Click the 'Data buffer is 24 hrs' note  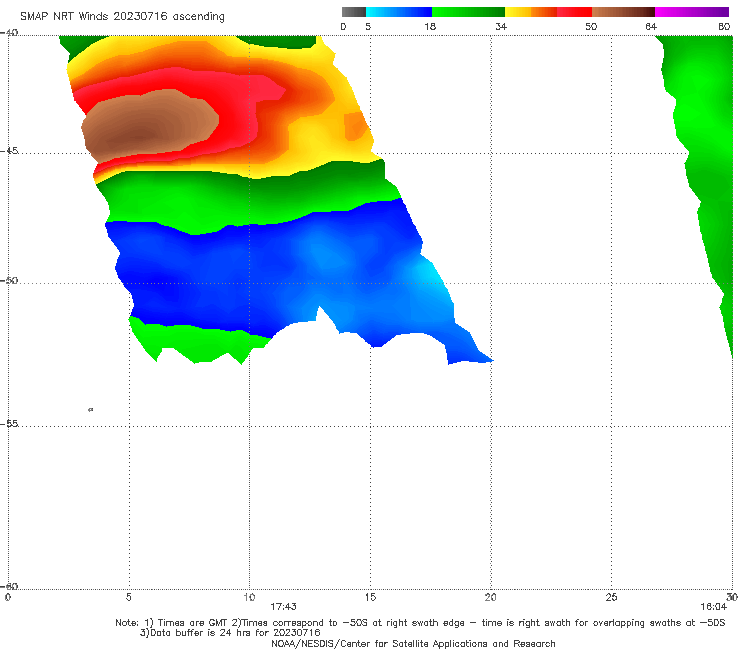[x=230, y=633]
